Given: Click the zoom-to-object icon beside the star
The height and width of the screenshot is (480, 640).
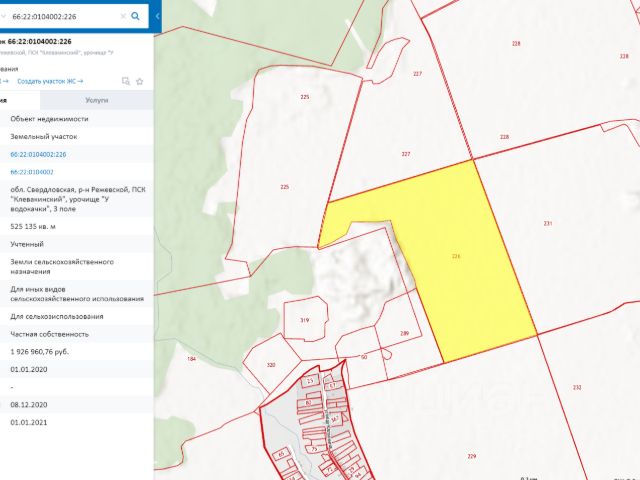Looking at the screenshot, I should (125, 80).
